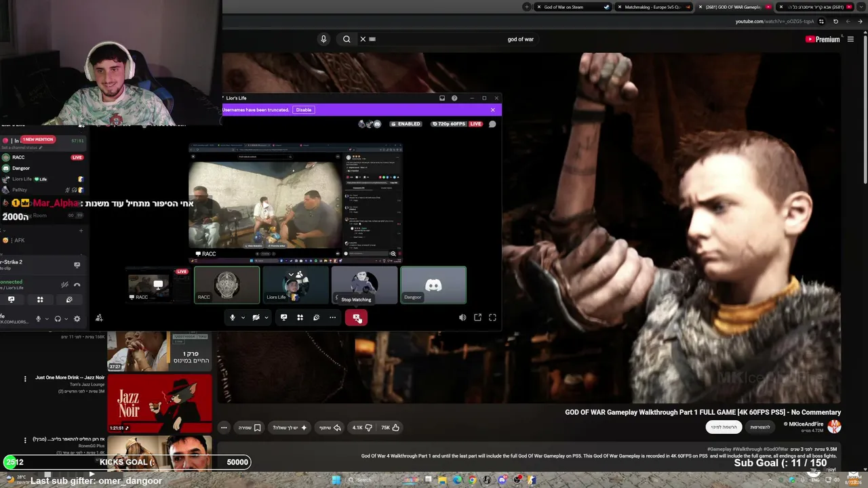Screen dimensions: 868x488
Task: Click 1 NEW MENTION badge in Discord sidebar
Action: [x=37, y=140]
